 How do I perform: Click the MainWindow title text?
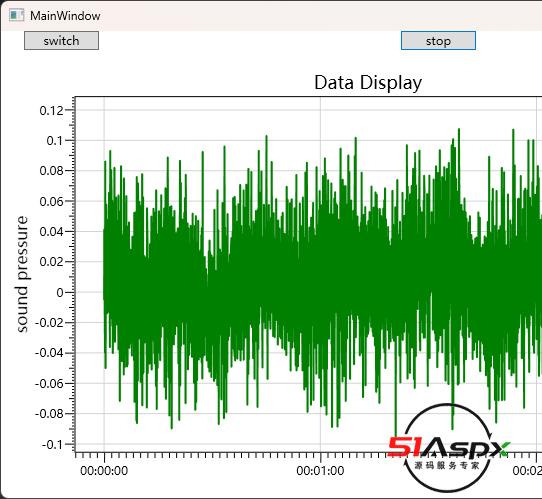(65, 16)
